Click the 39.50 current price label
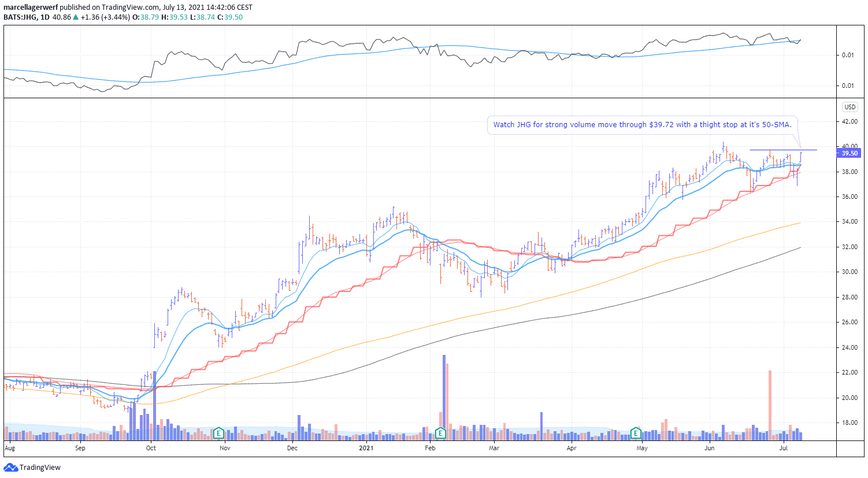The height and width of the screenshot is (478, 868). pyautogui.click(x=850, y=153)
